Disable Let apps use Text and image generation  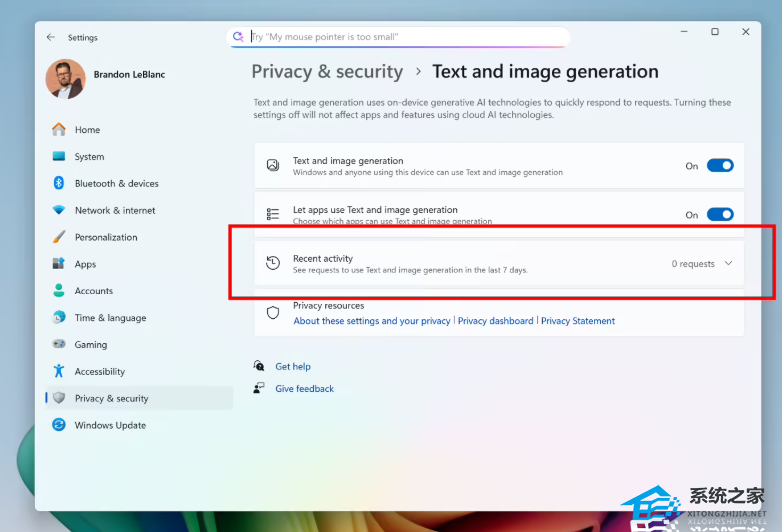[719, 214]
